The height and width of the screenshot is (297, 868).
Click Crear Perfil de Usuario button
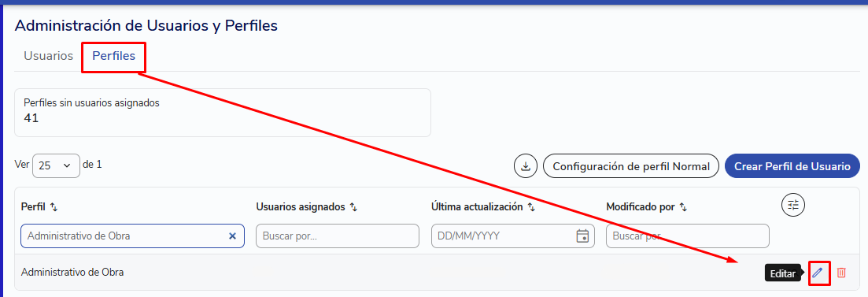[792, 165]
